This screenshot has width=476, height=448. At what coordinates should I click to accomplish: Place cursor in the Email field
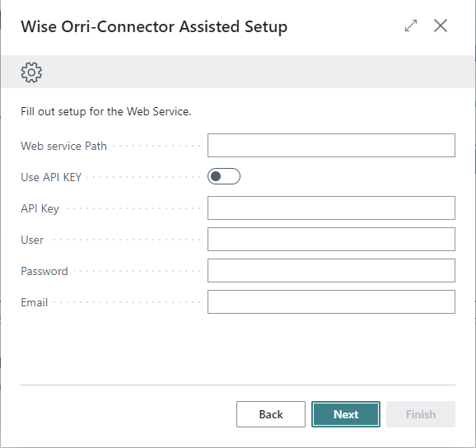click(x=331, y=301)
